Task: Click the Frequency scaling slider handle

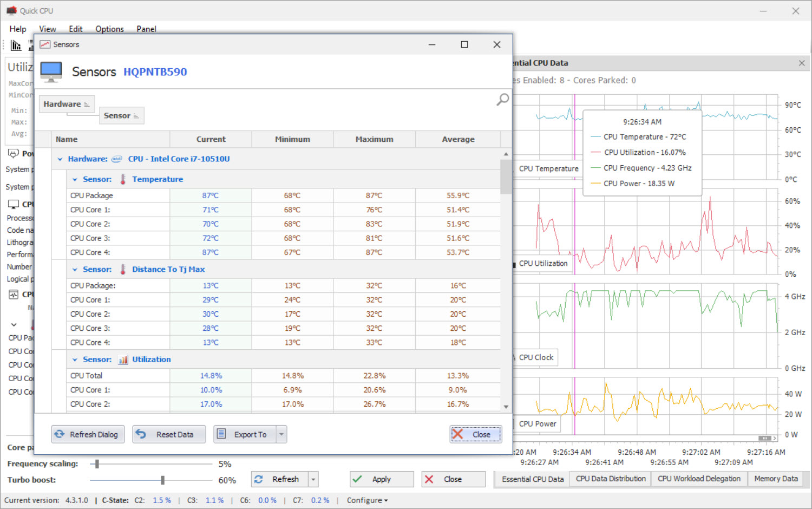Action: click(97, 464)
